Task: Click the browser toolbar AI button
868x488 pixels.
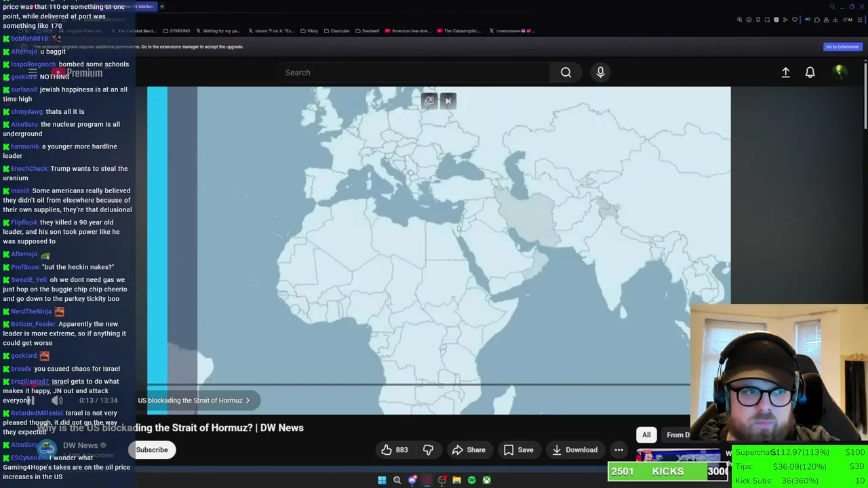Action: point(846,20)
